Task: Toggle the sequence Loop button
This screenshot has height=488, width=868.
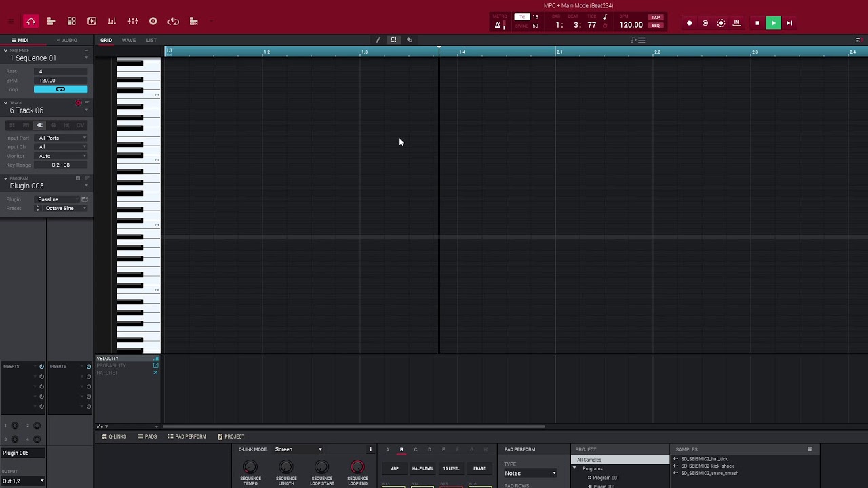Action: [x=60, y=89]
